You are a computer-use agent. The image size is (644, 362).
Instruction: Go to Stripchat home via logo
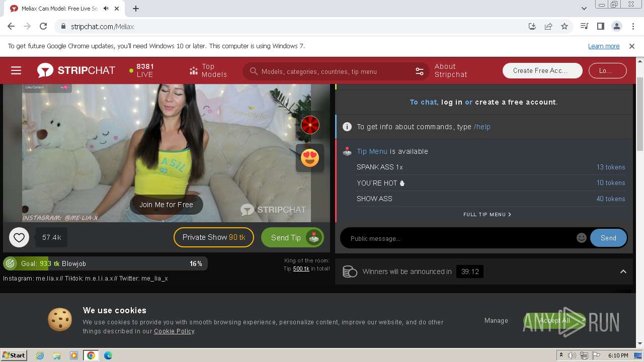[76, 70]
